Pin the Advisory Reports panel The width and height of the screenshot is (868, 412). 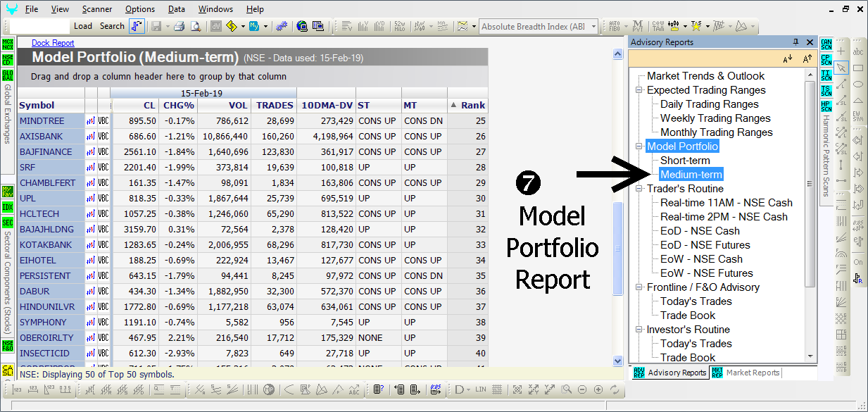click(x=796, y=42)
